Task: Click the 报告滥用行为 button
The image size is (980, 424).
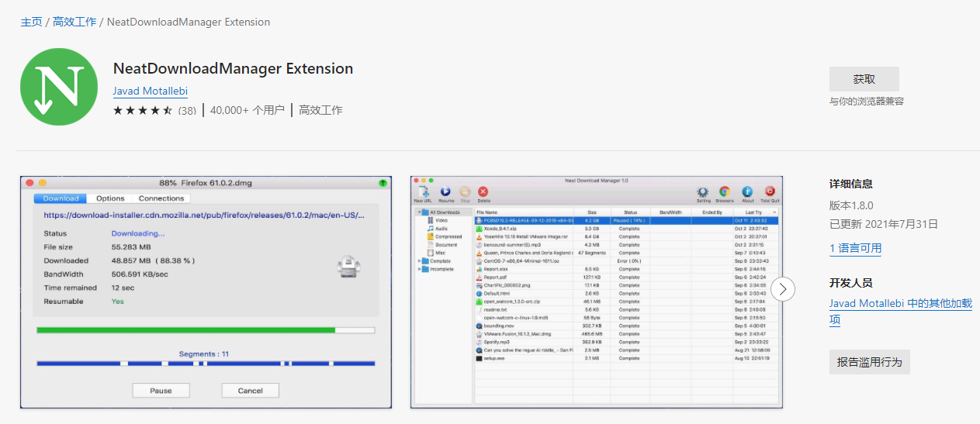Action: coord(869,362)
